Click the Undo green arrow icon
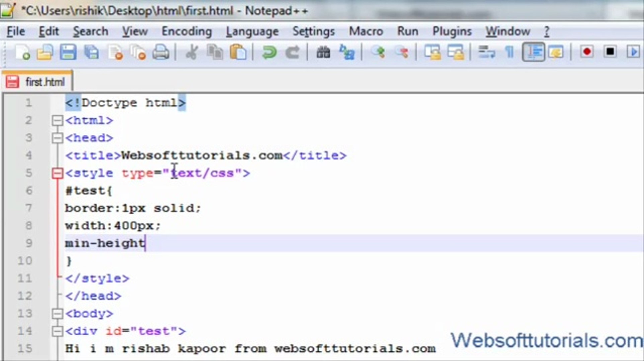This screenshot has height=361, width=644. (269, 52)
